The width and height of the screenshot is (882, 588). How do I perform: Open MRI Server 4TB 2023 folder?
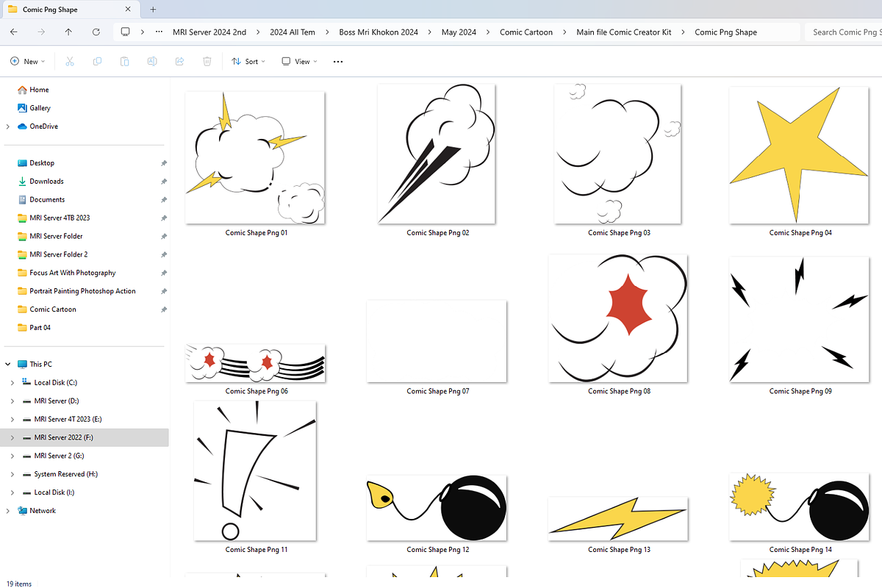[54, 218]
